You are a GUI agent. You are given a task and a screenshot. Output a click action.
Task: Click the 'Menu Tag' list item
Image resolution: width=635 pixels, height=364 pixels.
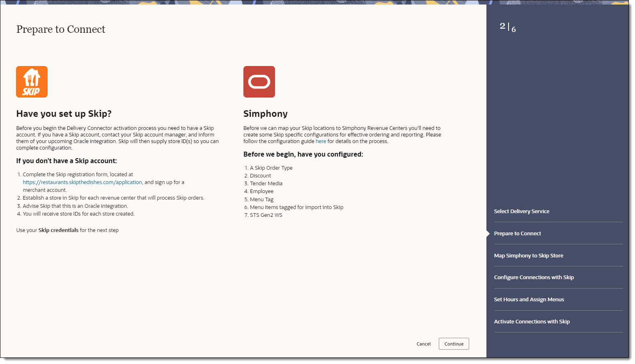(x=261, y=199)
